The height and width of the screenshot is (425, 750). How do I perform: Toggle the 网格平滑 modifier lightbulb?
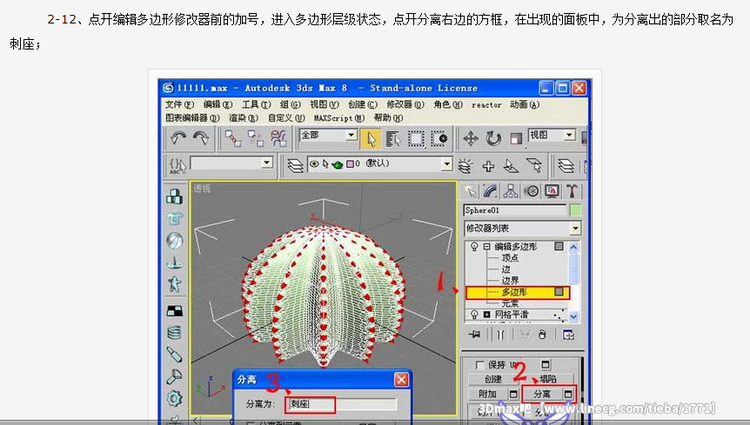474,315
